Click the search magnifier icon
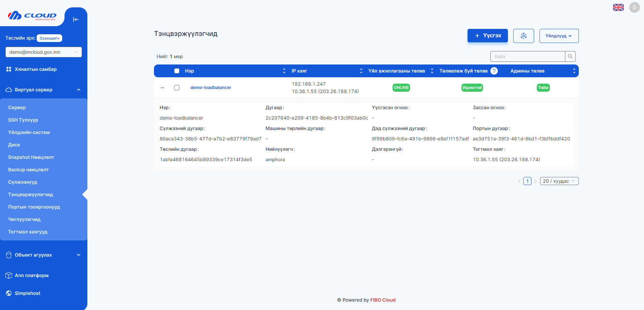Screen dimensions: 644x310 point(570,56)
